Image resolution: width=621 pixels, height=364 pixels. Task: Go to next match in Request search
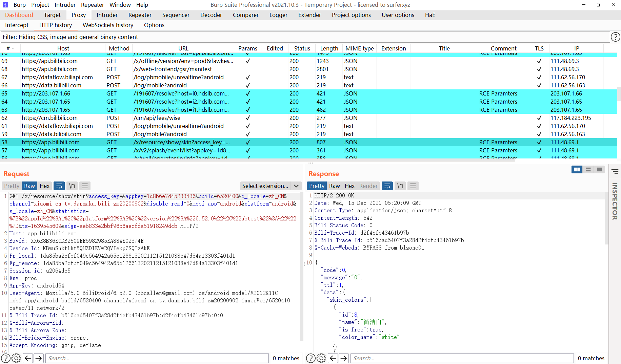click(39, 358)
